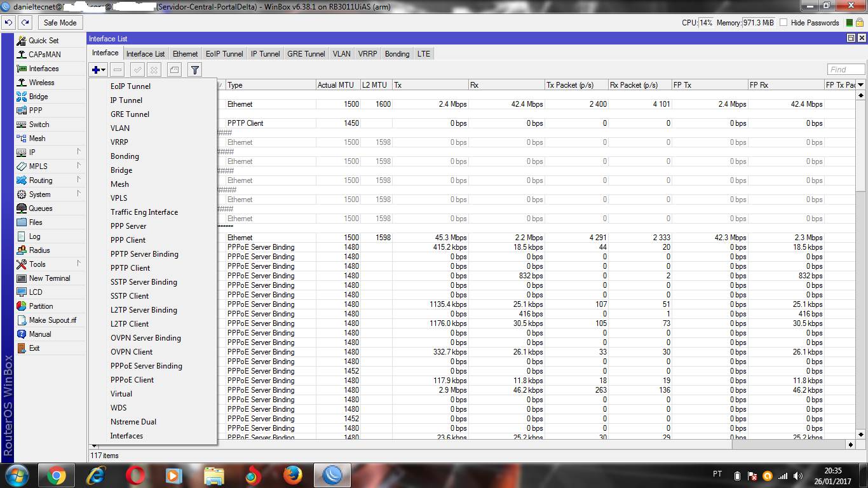Open Firefox from the taskbar
This screenshot has width=868, height=488.
[x=292, y=475]
